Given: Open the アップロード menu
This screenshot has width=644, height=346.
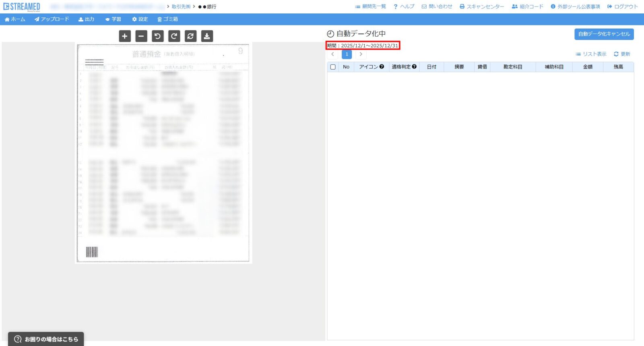Looking at the screenshot, I should (x=52, y=19).
